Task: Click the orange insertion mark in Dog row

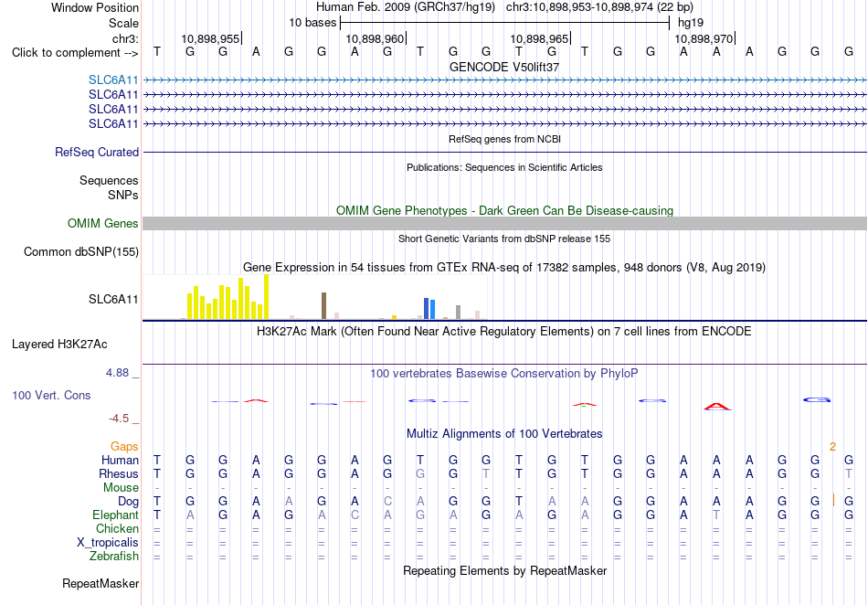Action: click(833, 501)
